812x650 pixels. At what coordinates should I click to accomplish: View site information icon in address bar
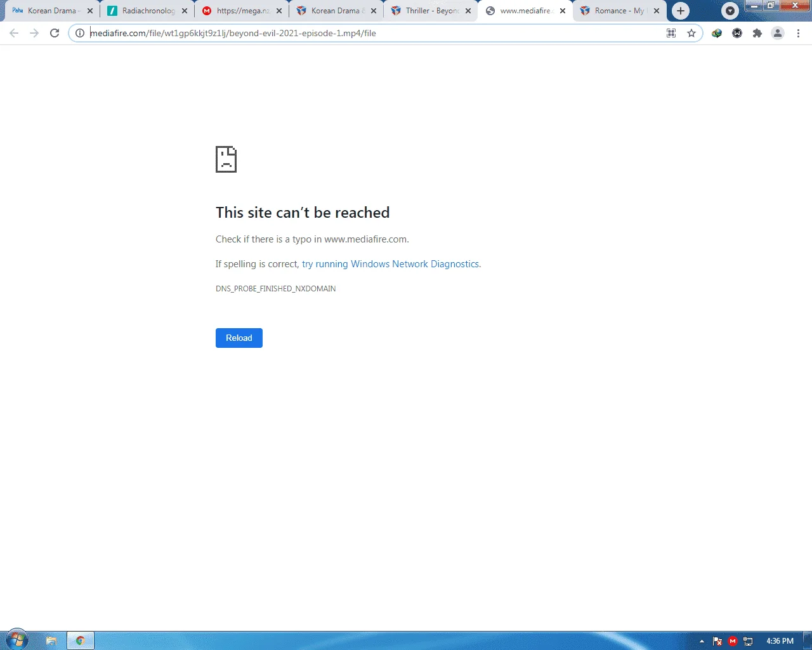[80, 33]
